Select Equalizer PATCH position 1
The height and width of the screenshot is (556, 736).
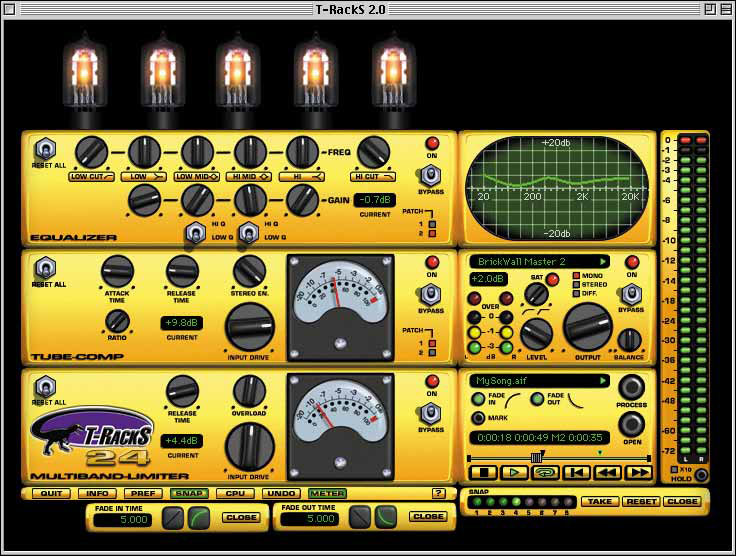[432, 224]
